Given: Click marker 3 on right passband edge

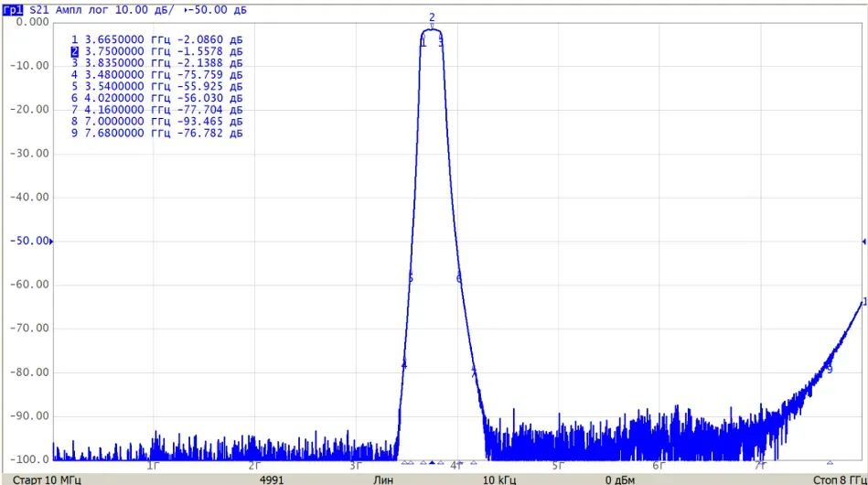Looking at the screenshot, I should point(441,43).
